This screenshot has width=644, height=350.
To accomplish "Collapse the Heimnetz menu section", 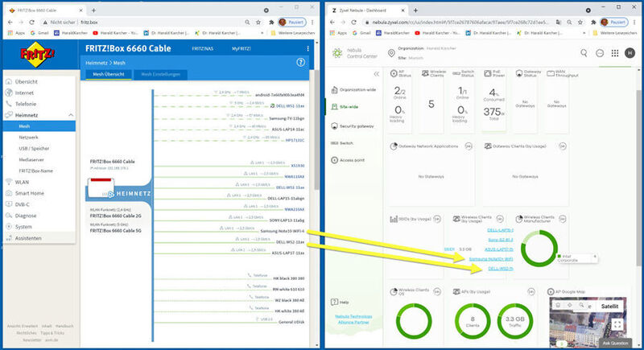I will coord(70,116).
